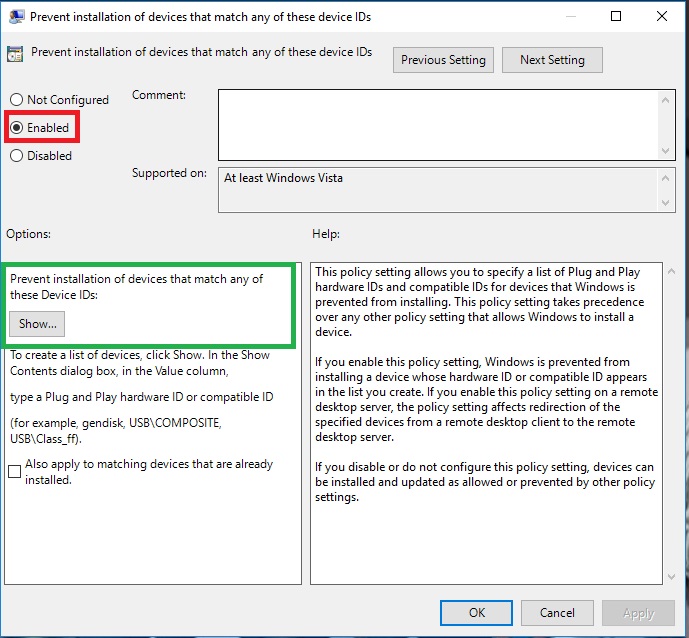Click Comment box scroll down arrow
This screenshot has width=689, height=638.
[x=665, y=151]
